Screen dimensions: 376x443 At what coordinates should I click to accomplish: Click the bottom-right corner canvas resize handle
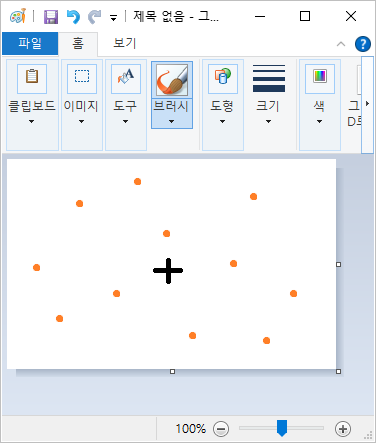point(338,371)
